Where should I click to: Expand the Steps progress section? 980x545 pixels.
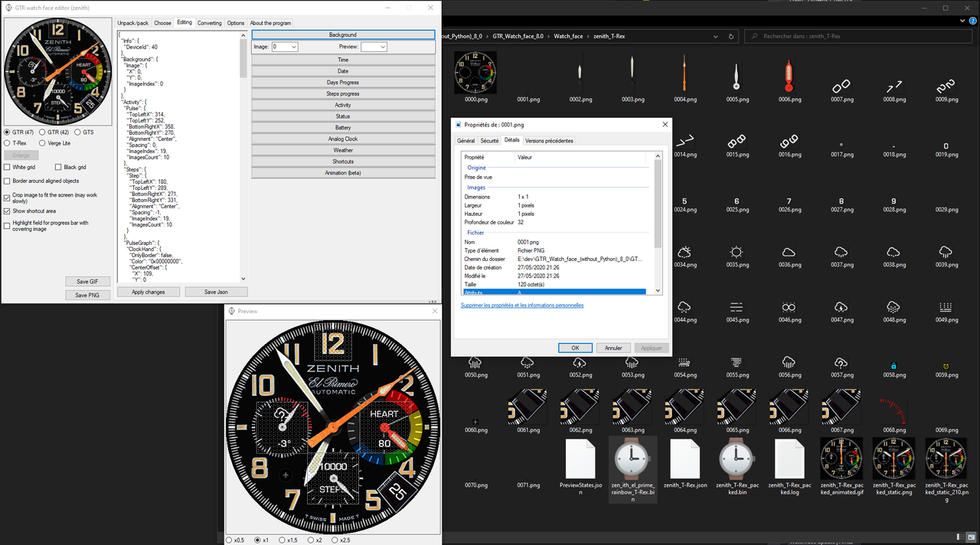point(343,93)
